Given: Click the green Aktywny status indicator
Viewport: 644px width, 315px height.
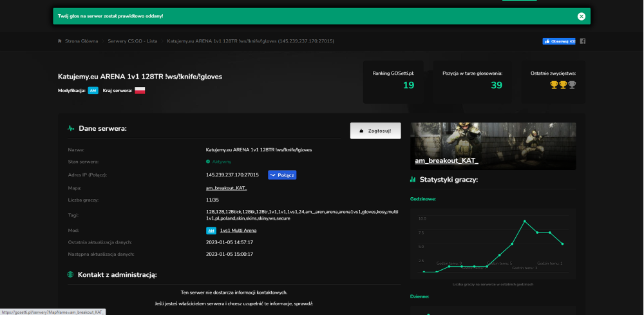Looking at the screenshot, I should tap(218, 162).
